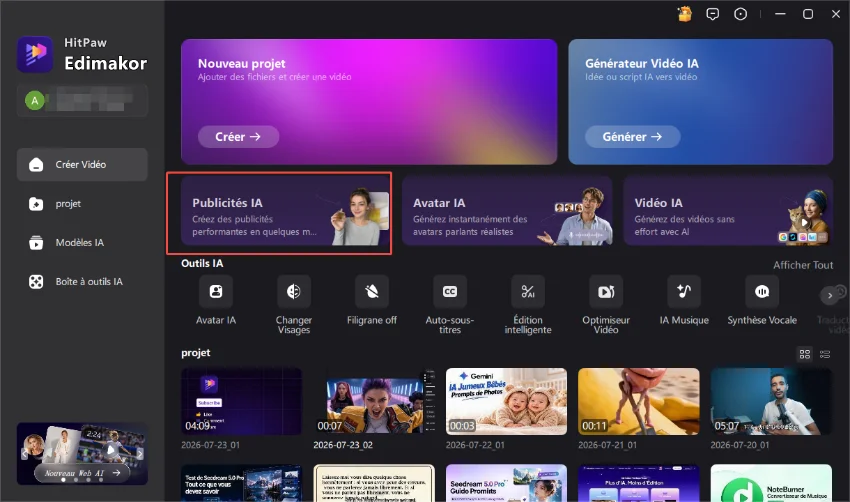Open the Filigrane off watermark remover tool
This screenshot has height=502, width=850.
(372, 292)
